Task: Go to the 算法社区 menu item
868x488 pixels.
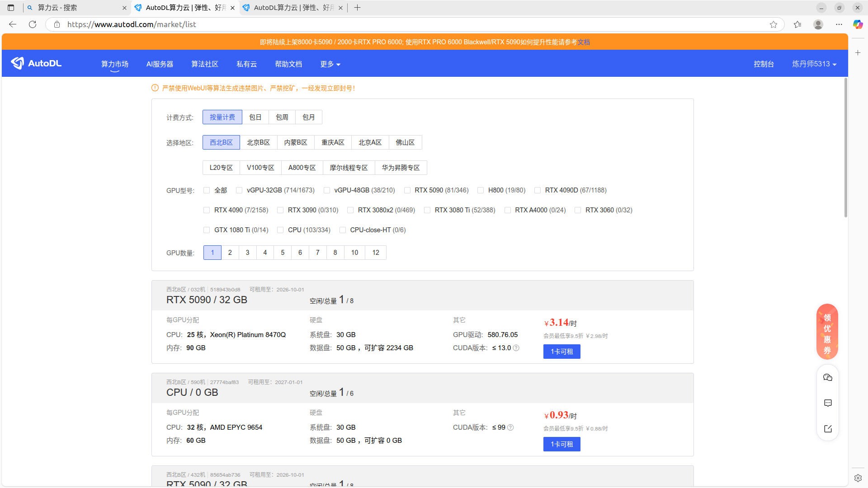Action: (x=204, y=64)
